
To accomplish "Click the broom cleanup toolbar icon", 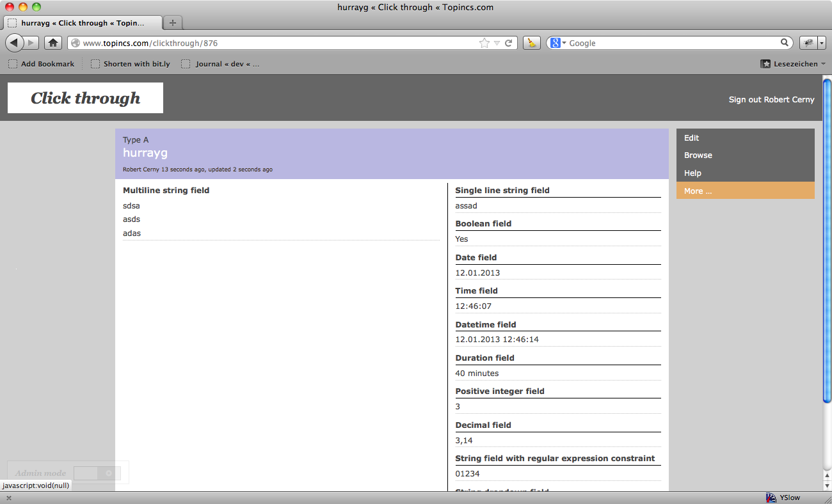I will click(532, 43).
